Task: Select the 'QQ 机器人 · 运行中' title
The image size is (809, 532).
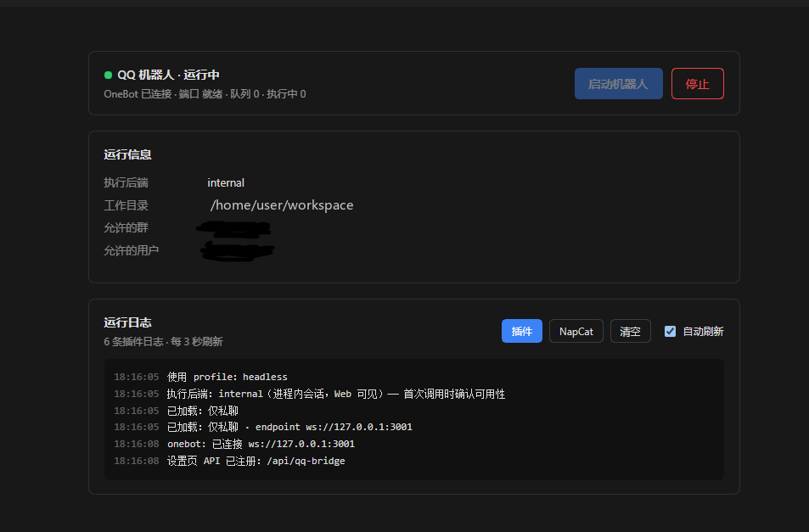Action: coord(168,76)
